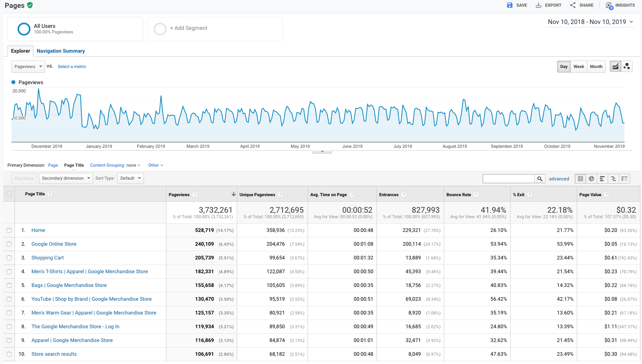The image size is (642, 364).
Task: Select the Performance bar view icon
Action: click(x=602, y=179)
